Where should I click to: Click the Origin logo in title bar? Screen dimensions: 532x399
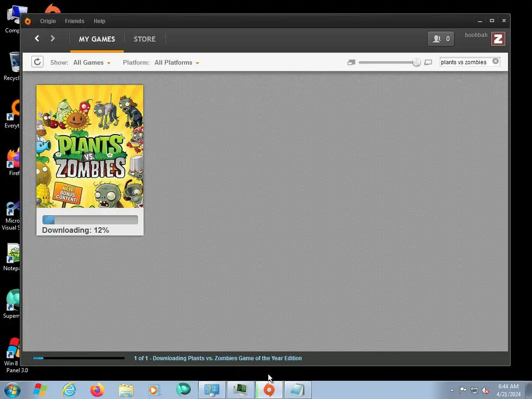28,21
